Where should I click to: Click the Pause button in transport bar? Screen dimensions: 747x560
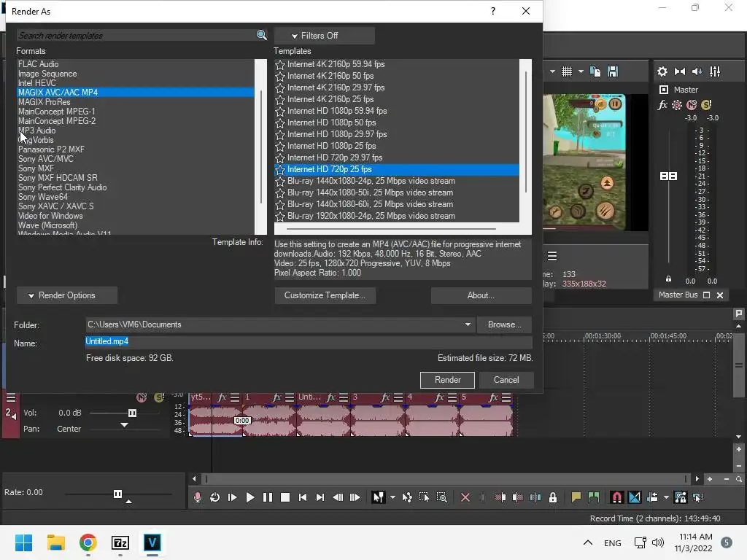tap(268, 497)
